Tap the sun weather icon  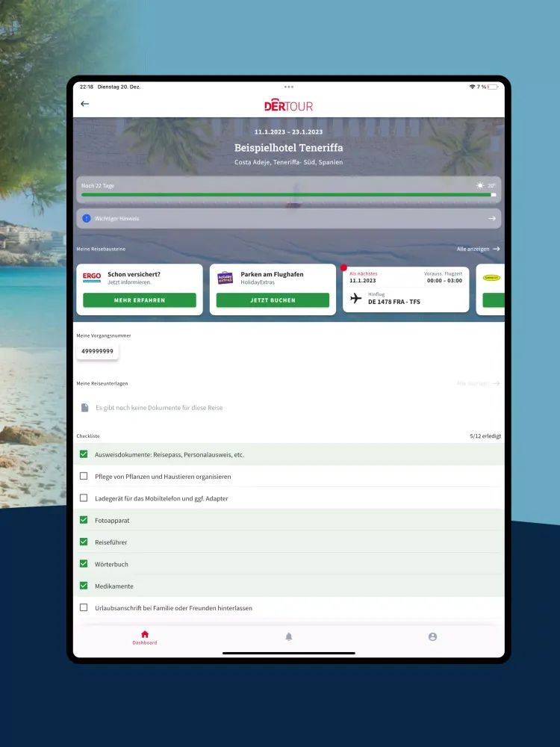coord(480,185)
